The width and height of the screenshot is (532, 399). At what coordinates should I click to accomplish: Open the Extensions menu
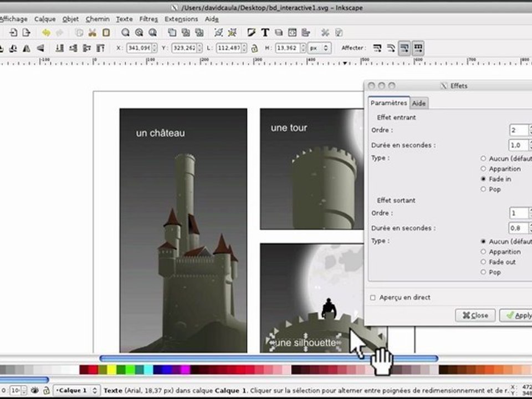[181, 19]
